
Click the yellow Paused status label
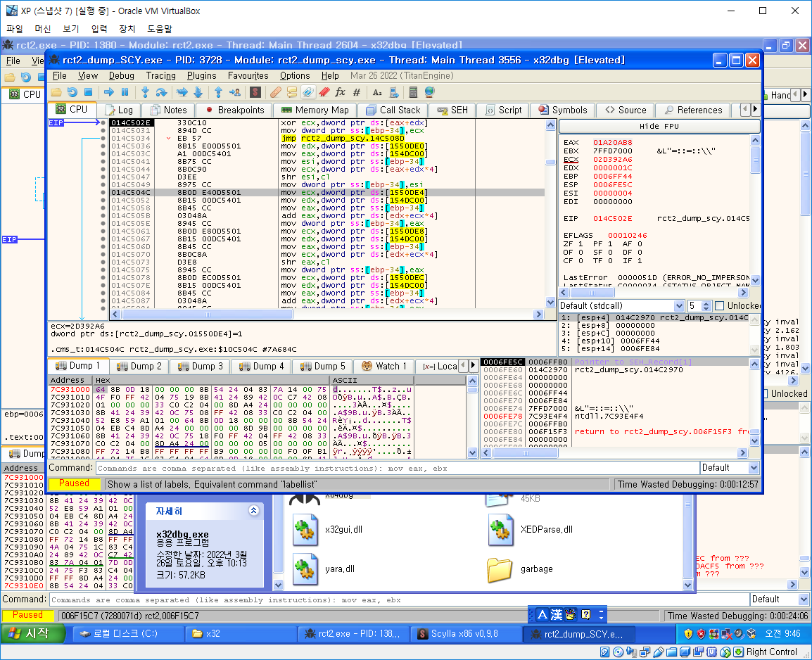tap(74, 483)
